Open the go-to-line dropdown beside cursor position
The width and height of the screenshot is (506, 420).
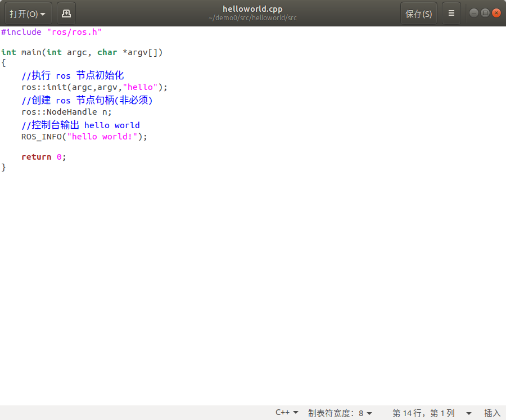(x=468, y=413)
